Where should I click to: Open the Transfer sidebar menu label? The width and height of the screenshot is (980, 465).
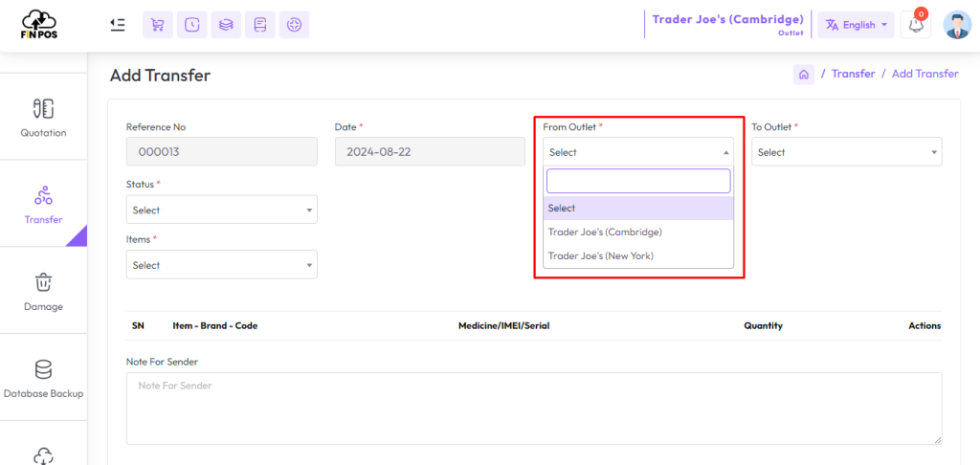coord(43,219)
